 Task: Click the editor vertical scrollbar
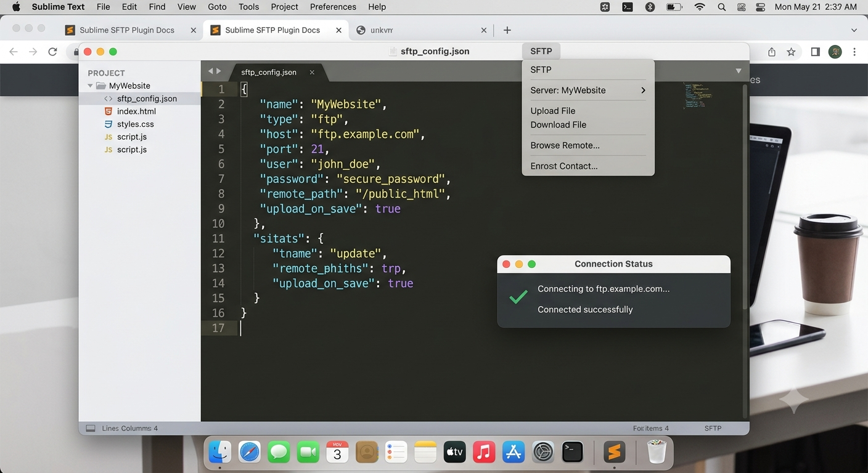point(745,197)
